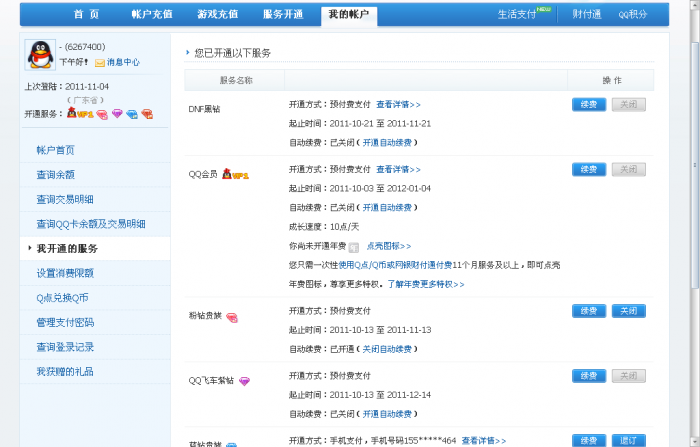The width and height of the screenshot is (700, 447).
Task: Open 查询交易明细 in sidebar
Action: [65, 199]
